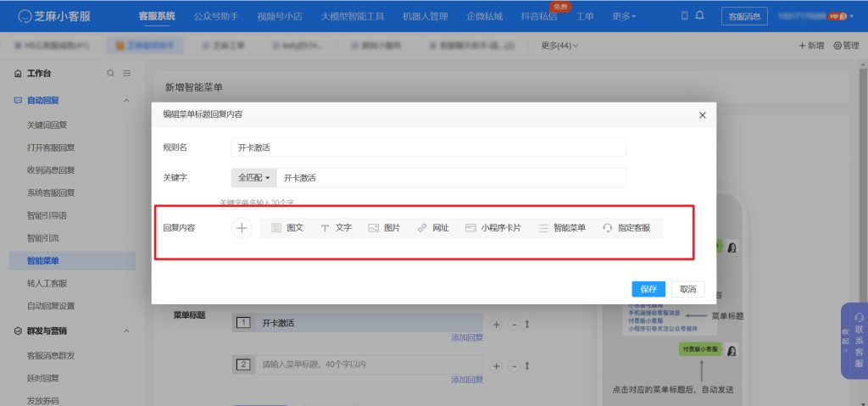868x406 pixels.
Task: Switch to 视频号小店 top tab
Action: click(280, 16)
